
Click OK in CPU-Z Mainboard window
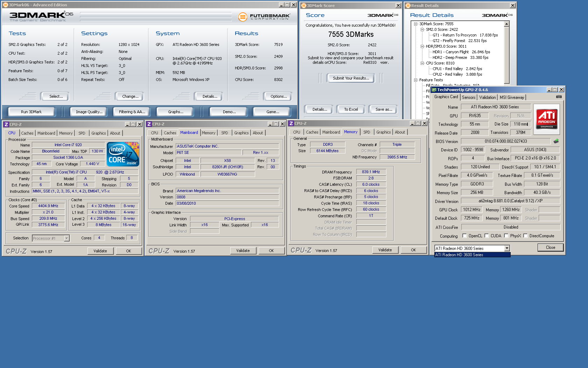[x=271, y=251]
